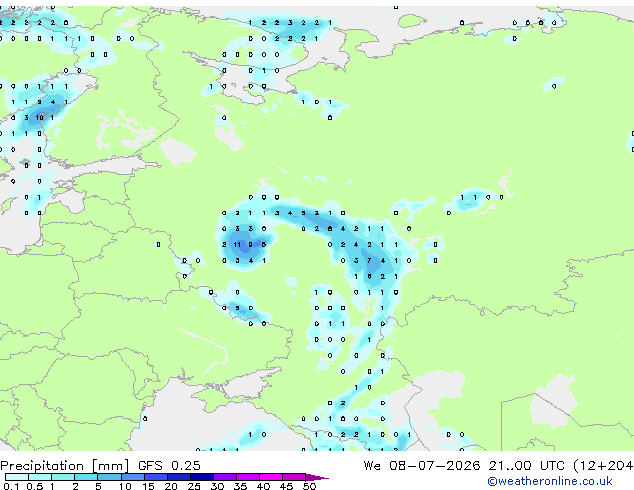The image size is (634, 490).
Task: Pick the 35–40 mm legend color swatch
Action: tap(247, 477)
